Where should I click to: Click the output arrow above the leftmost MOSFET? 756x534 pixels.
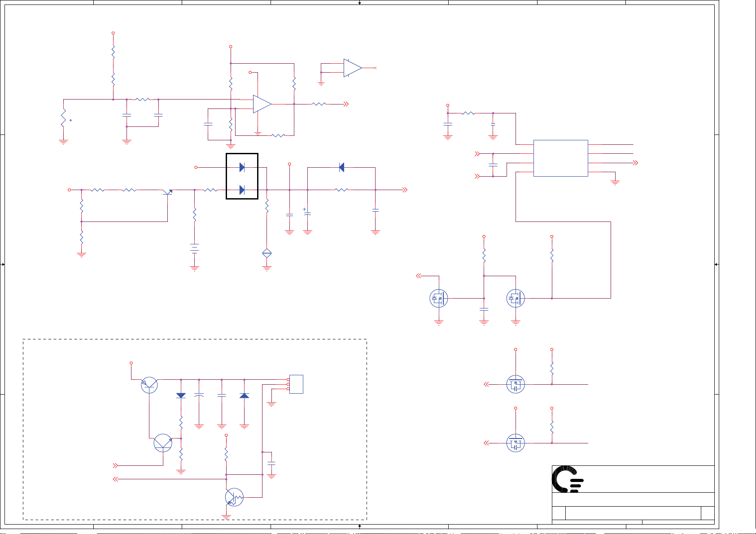coord(419,276)
